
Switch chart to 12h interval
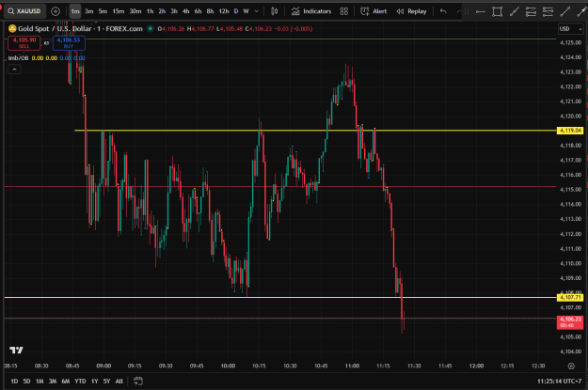click(224, 11)
